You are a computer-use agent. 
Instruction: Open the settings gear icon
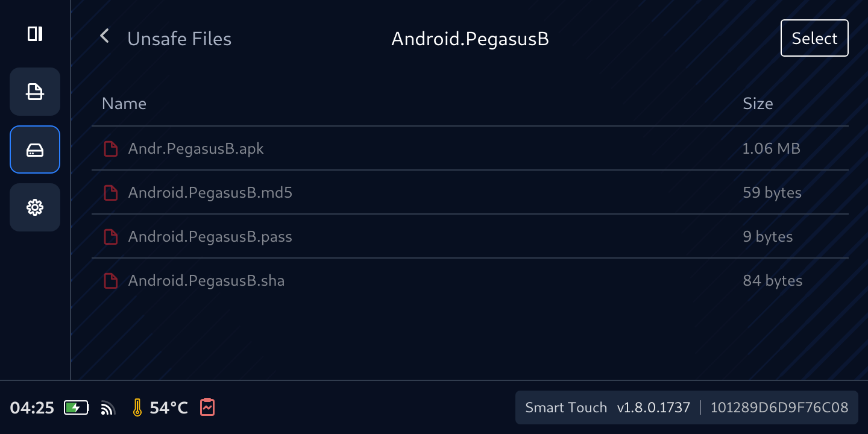(x=35, y=207)
